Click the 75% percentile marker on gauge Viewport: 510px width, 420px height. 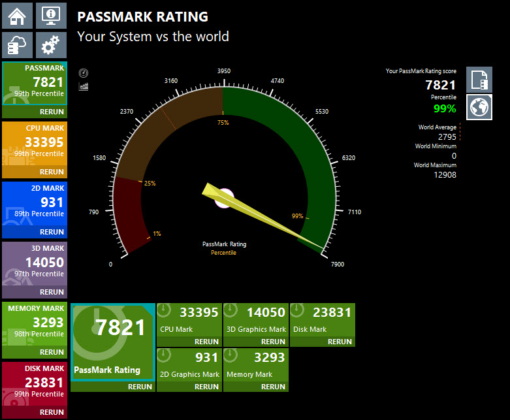click(x=223, y=123)
